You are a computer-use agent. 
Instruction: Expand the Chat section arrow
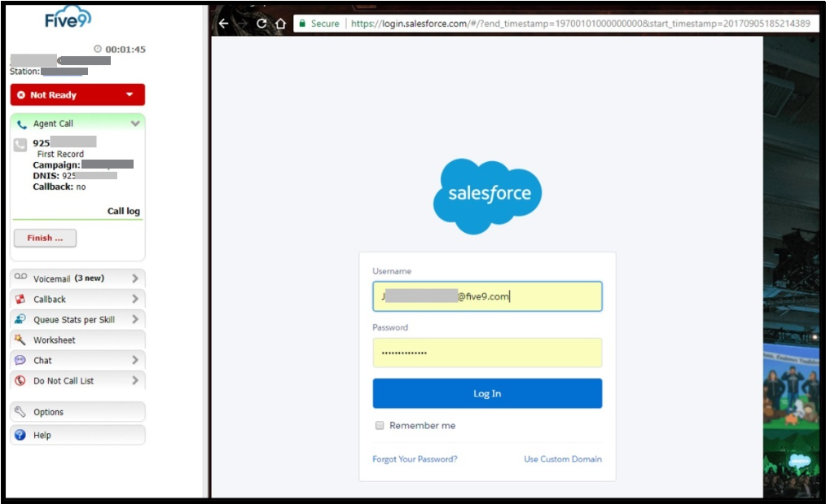point(135,360)
